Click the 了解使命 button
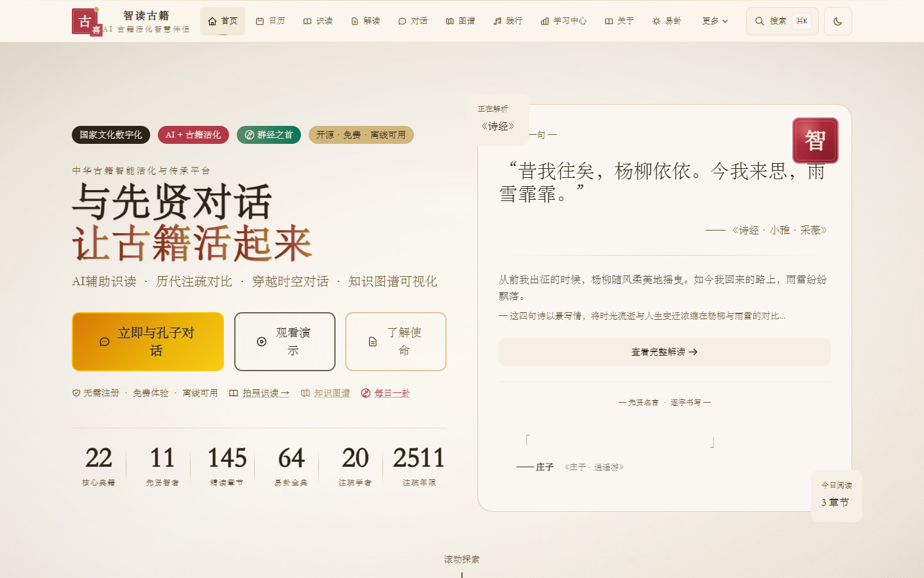This screenshot has width=924, height=578. (x=396, y=342)
